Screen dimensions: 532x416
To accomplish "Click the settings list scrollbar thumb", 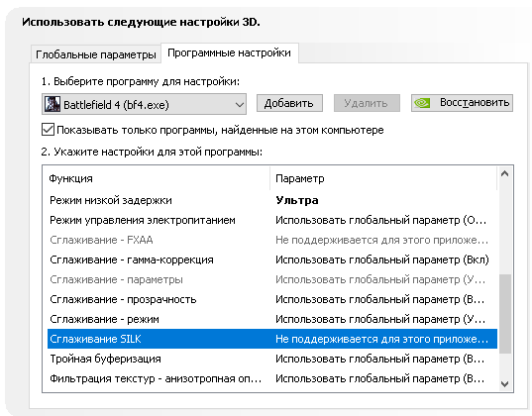I will tap(504, 314).
